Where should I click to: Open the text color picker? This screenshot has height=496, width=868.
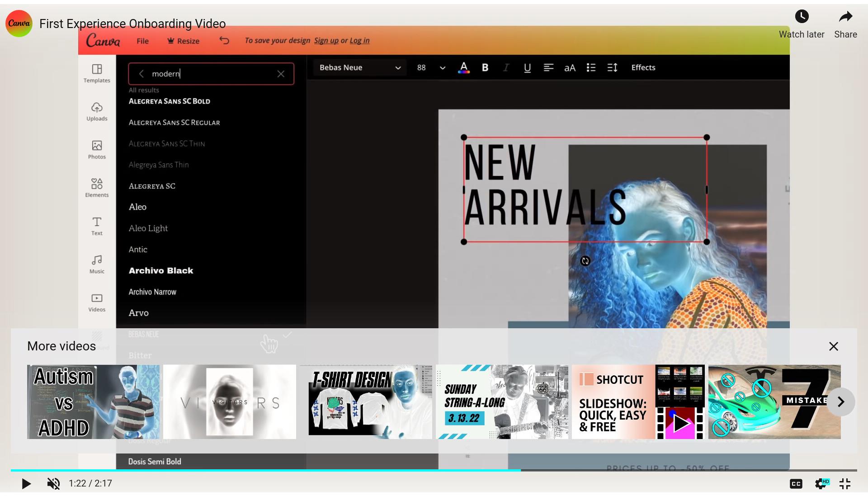[463, 67]
